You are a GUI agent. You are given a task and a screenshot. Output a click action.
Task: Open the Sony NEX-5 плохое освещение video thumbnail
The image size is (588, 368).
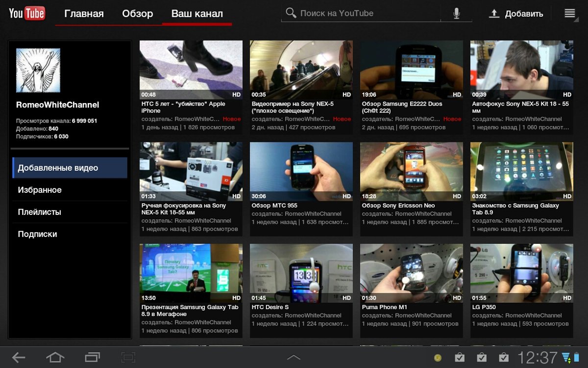pos(301,70)
